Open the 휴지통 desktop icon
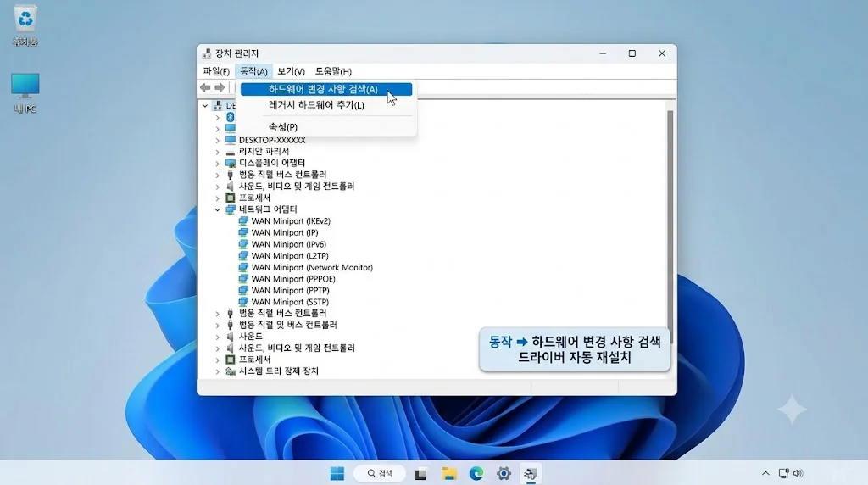The height and width of the screenshot is (485, 868). click(x=25, y=25)
